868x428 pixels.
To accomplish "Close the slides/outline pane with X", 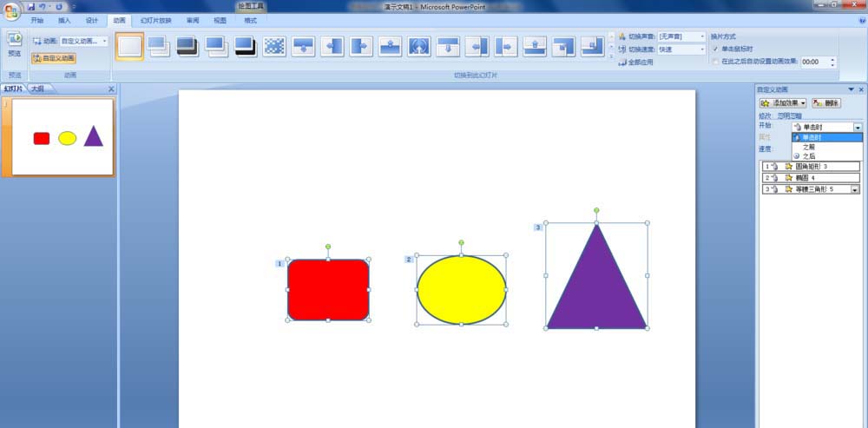I will [111, 89].
